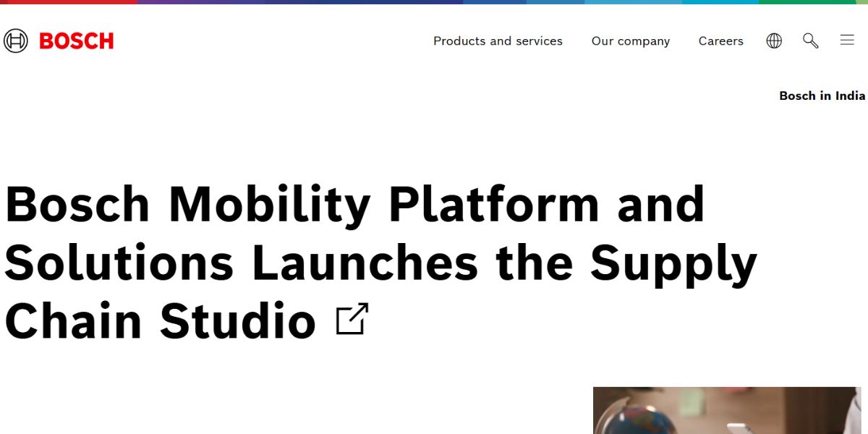Click the red BOSCH wordmark logo
This screenshot has width=868, height=434.
click(x=76, y=41)
